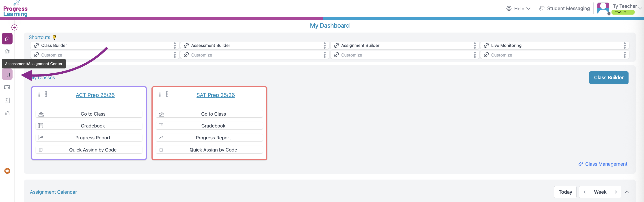View Progress Report for ACT Prep
This screenshot has height=202, width=644.
point(89,138)
